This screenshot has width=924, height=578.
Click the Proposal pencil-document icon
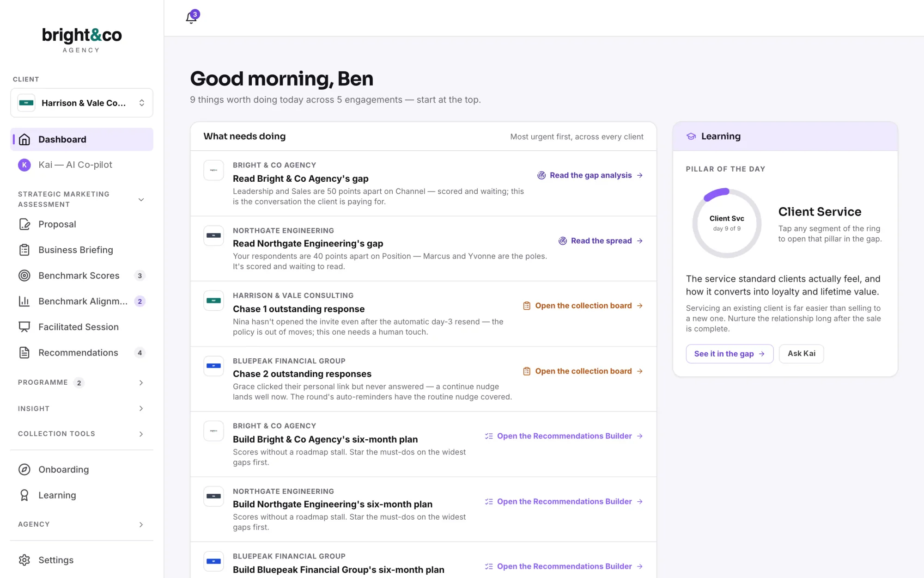(x=24, y=224)
